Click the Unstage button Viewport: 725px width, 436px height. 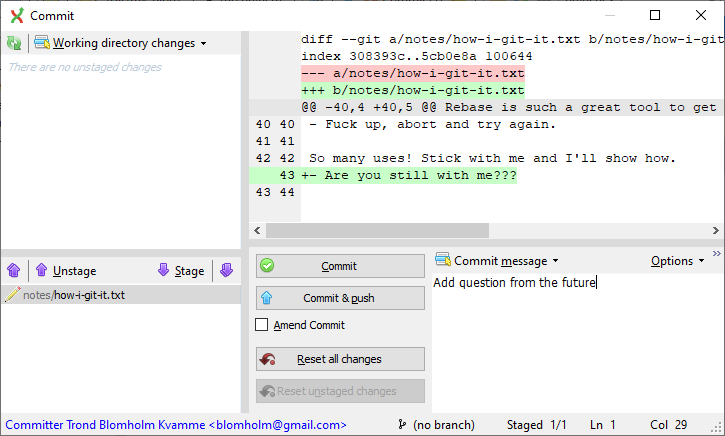(66, 270)
